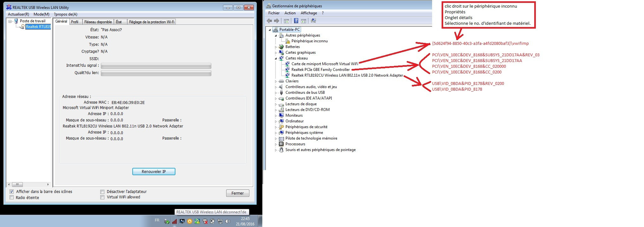Screen dimensions: 644x227
Task: Click the Back arrow in Device Manager toolbar
Action: coord(269,21)
